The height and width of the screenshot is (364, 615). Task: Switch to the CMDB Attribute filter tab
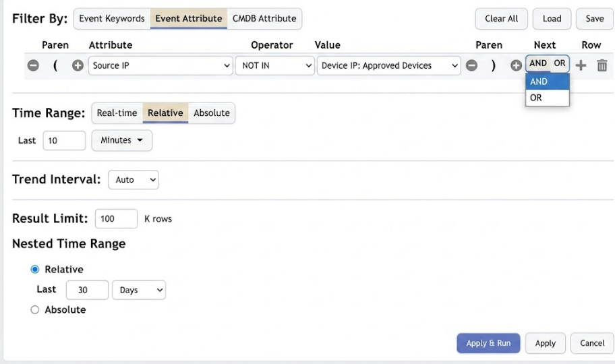tap(264, 18)
